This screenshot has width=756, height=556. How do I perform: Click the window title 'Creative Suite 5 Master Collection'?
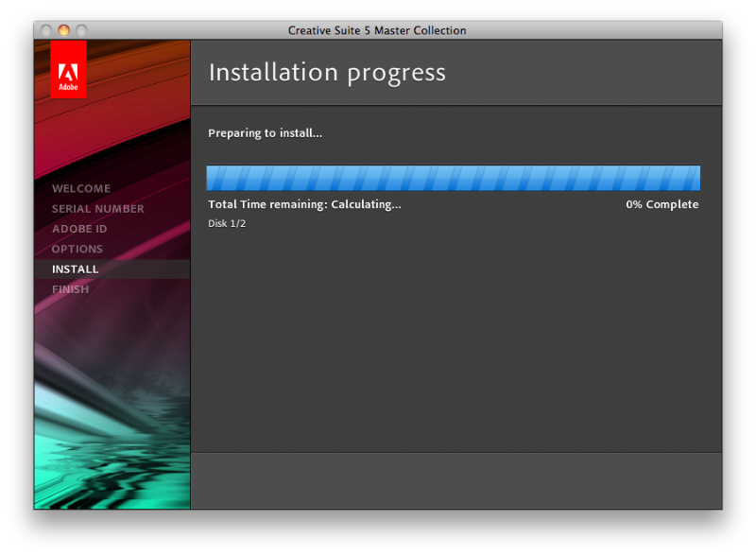[377, 30]
